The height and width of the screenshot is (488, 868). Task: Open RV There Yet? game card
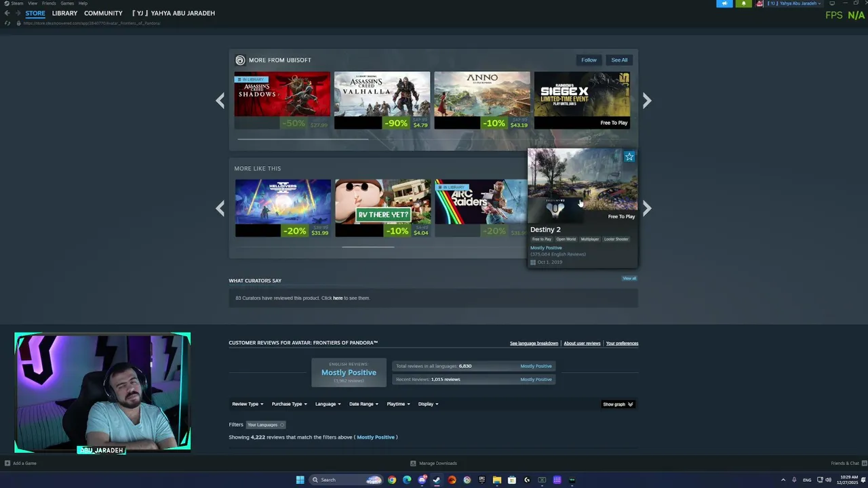pyautogui.click(x=382, y=208)
